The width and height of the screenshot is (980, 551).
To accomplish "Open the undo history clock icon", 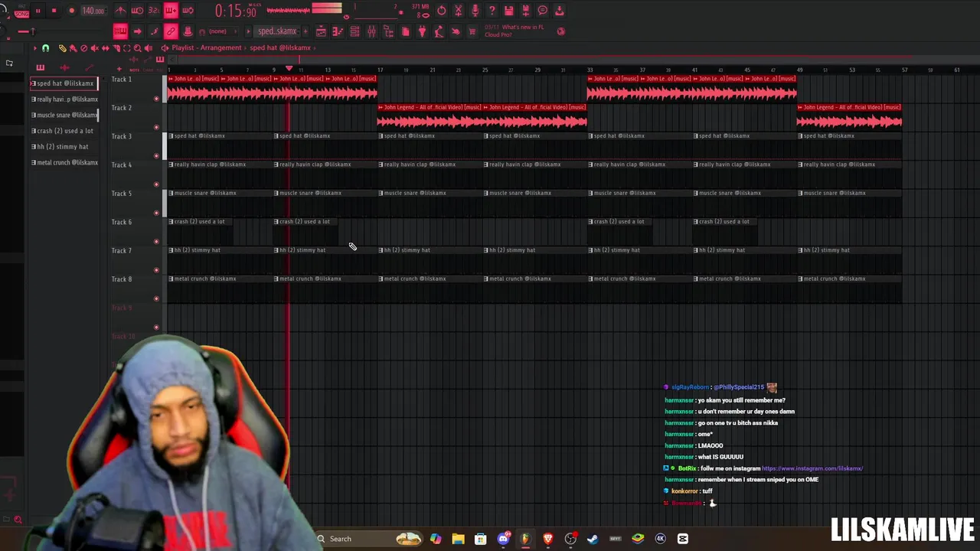I will point(441,11).
